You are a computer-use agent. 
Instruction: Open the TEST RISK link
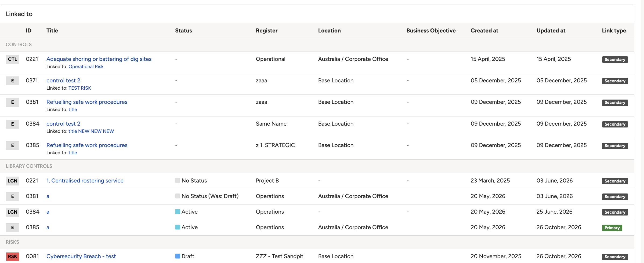80,88
